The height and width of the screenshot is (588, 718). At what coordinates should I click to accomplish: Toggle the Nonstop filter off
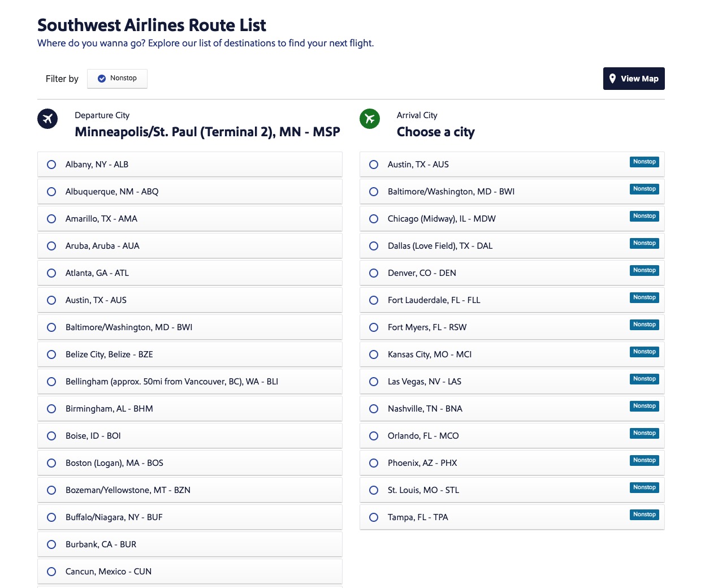click(117, 79)
